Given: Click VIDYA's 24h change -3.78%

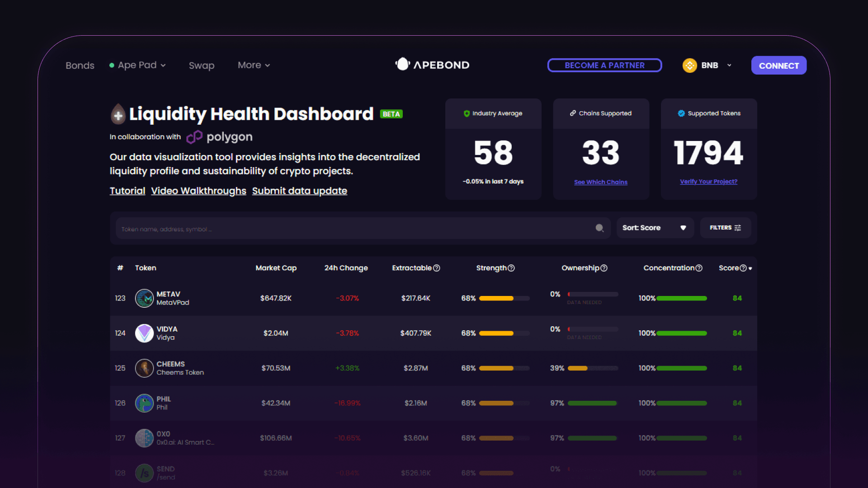Looking at the screenshot, I should pos(347,333).
